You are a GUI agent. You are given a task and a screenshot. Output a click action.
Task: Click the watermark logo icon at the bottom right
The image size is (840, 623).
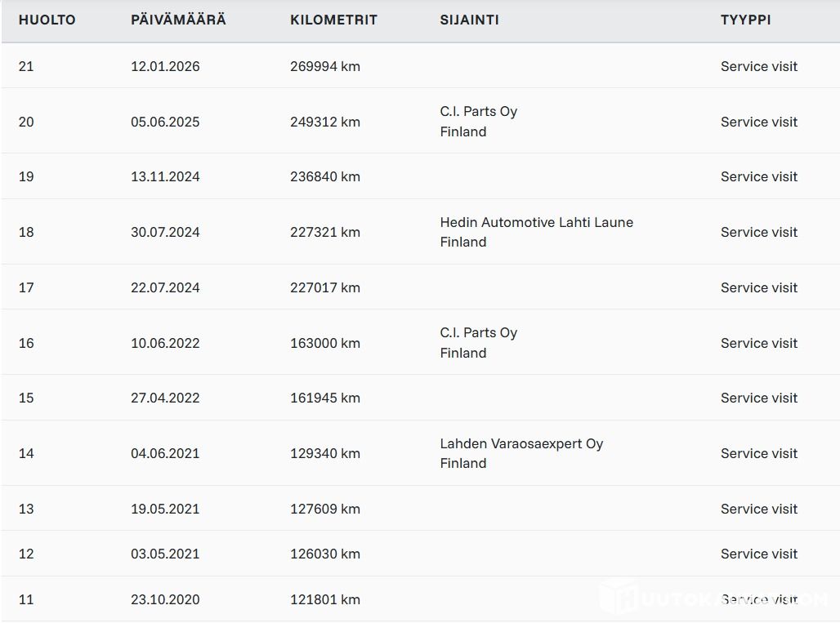tap(618, 597)
